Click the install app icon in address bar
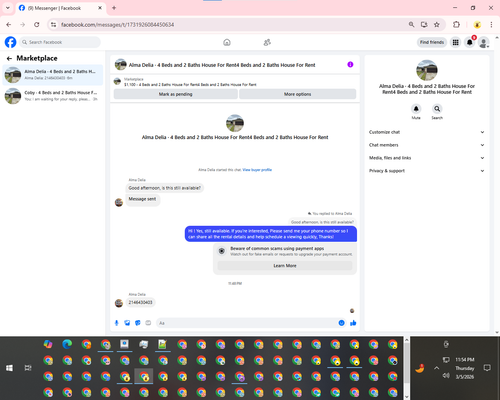This screenshot has height=400, width=500. [424, 25]
